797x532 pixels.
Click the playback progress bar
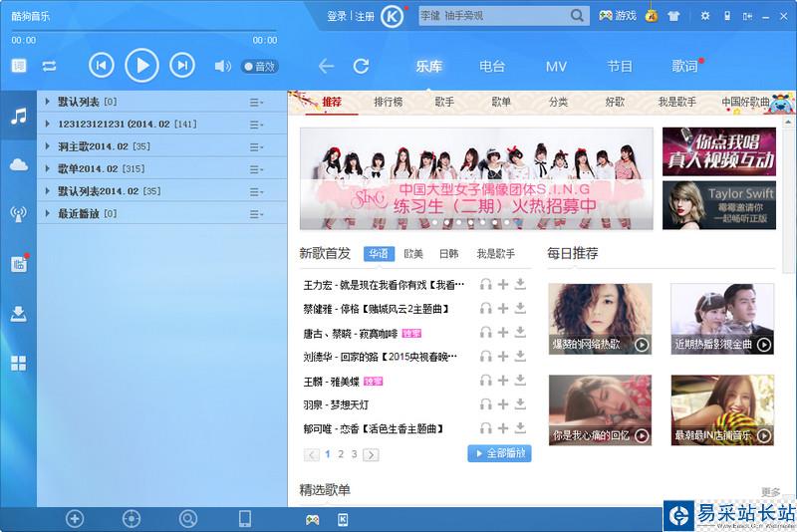click(143, 32)
